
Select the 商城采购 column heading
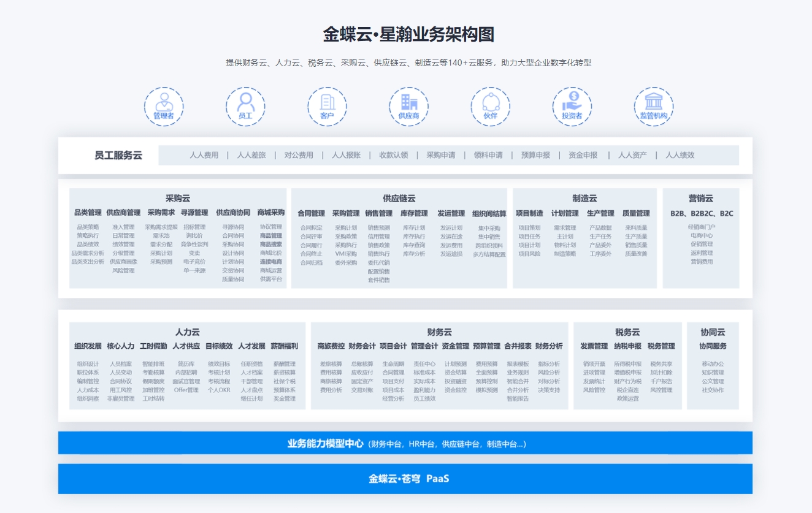pos(271,213)
